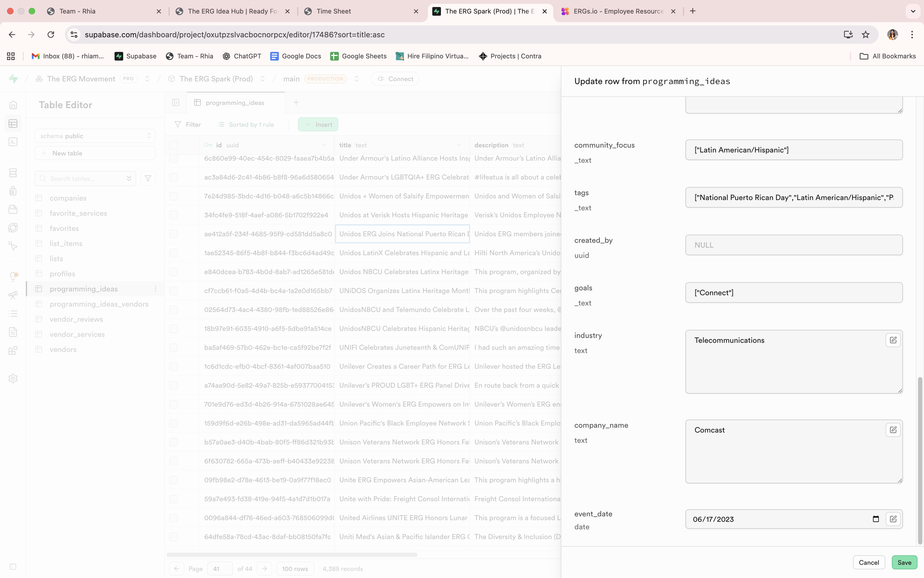Open the calendar picker for event_date
This screenshot has width=924, height=578.
pyautogui.click(x=875, y=519)
